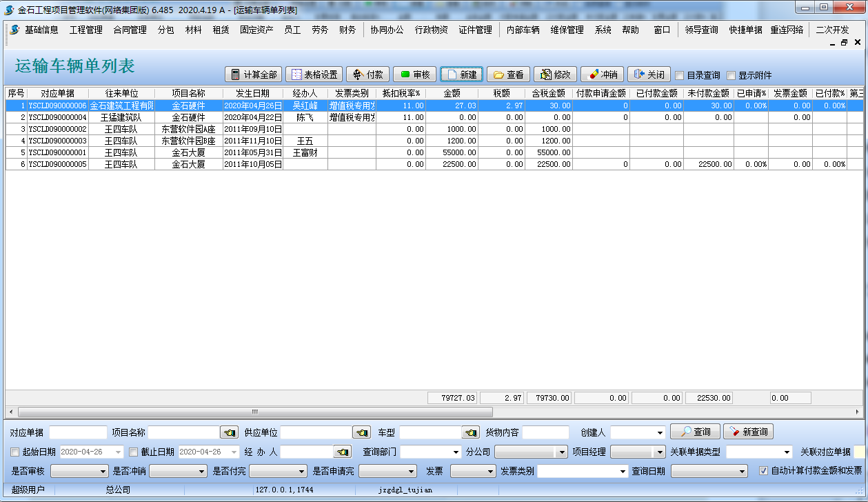Tick the 显示附件 checkbox

point(731,75)
